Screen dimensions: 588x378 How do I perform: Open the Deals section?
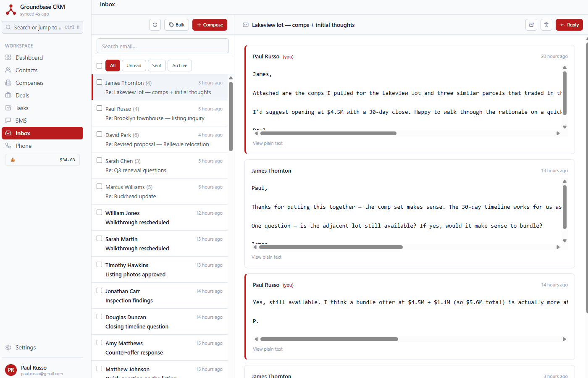click(42, 95)
